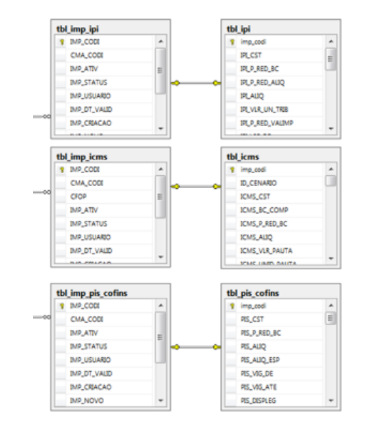Select the IMP_NOVO column in tbl_imp_pis_cofins
Screen dimensions: 373x425
point(104,401)
